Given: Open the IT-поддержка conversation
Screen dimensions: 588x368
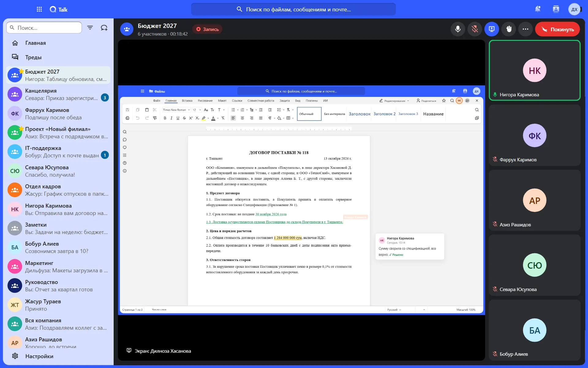Looking at the screenshot, I should pos(58,152).
